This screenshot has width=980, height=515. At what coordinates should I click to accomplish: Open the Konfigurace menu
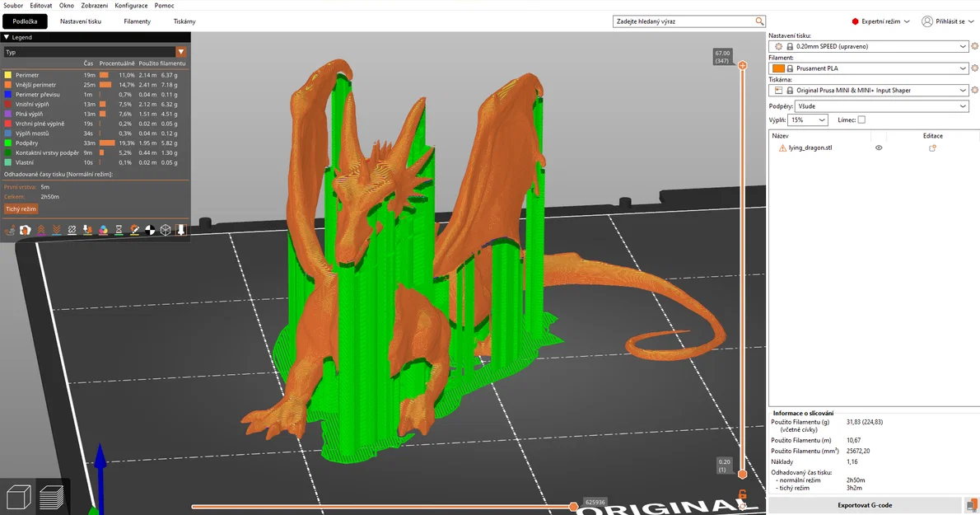pyautogui.click(x=132, y=6)
